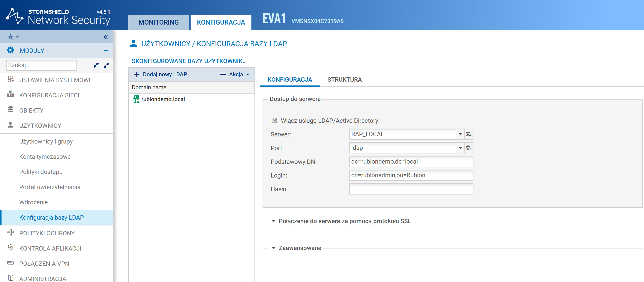Click the expand-all modules arrows icon

point(106,65)
